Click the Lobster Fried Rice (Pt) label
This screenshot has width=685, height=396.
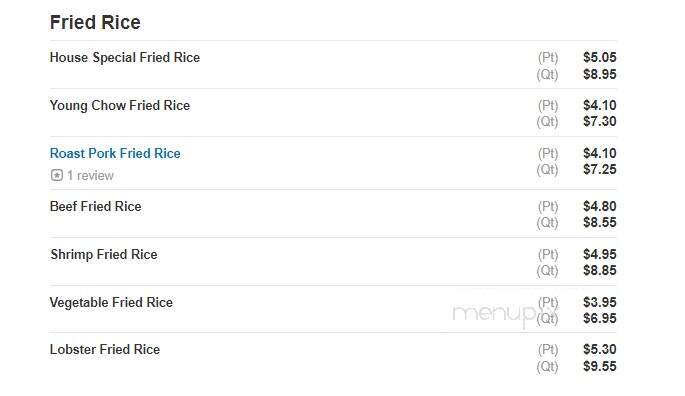tap(548, 350)
